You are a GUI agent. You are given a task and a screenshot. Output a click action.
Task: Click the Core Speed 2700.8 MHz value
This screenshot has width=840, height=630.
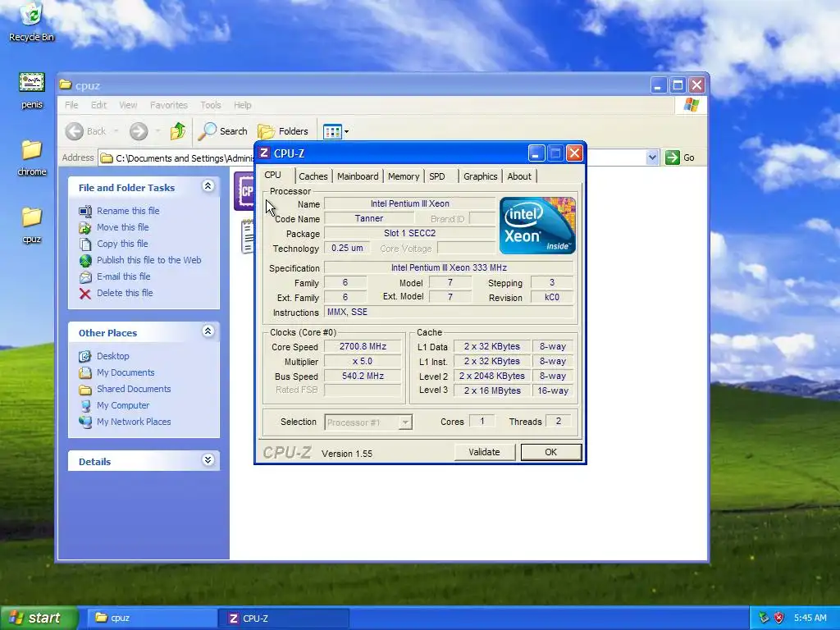(x=363, y=347)
